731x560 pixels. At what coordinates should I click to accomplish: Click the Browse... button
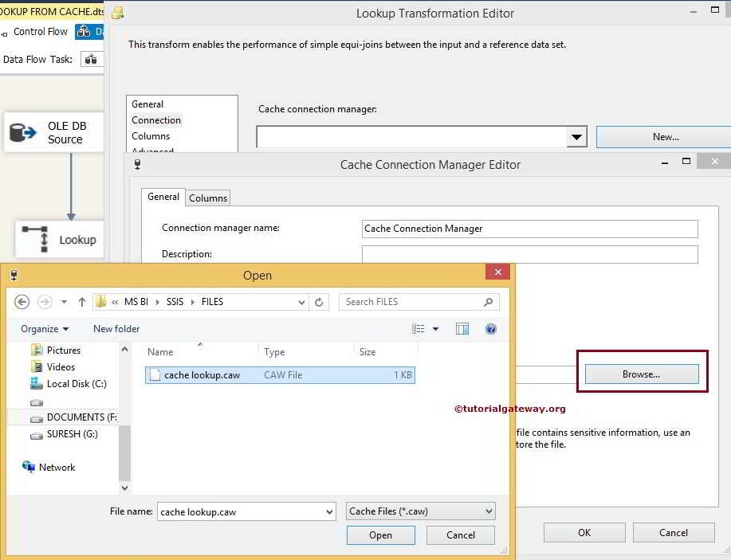642,374
